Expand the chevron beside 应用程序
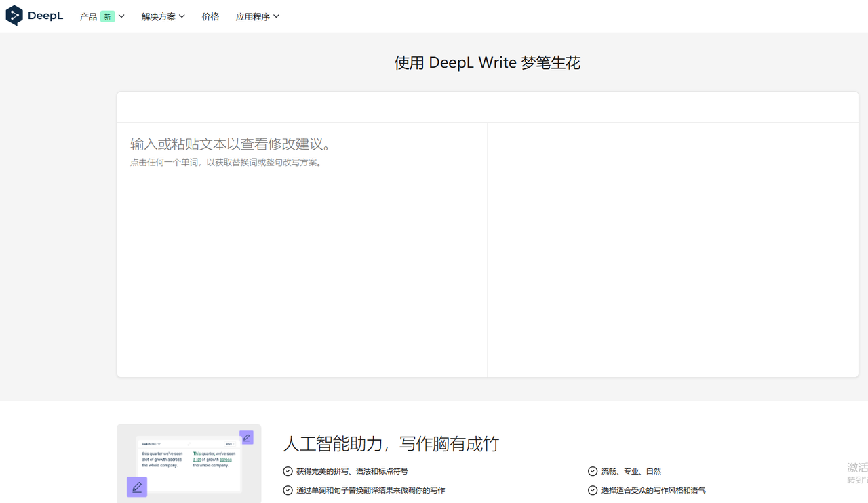Image resolution: width=868 pixels, height=503 pixels. pyautogui.click(x=276, y=16)
